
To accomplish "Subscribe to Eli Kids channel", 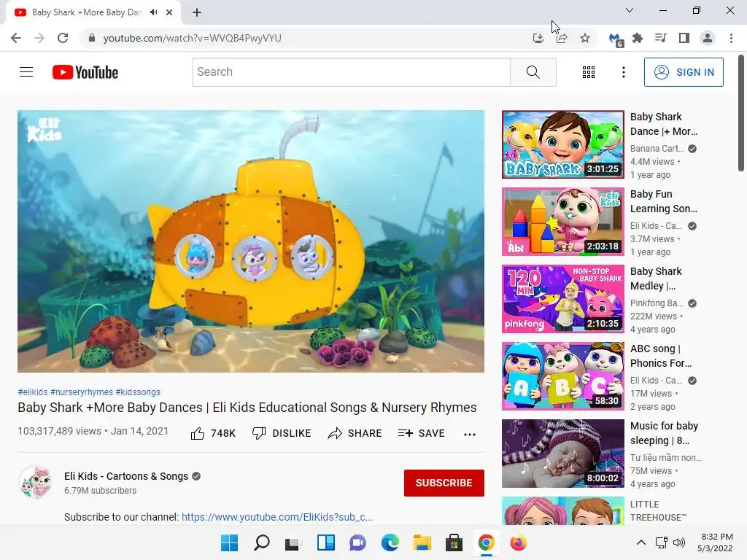I will pos(444,483).
